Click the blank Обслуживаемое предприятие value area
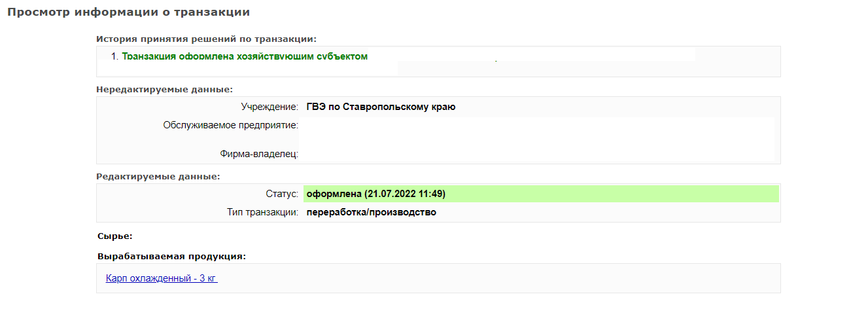 pos(537,128)
